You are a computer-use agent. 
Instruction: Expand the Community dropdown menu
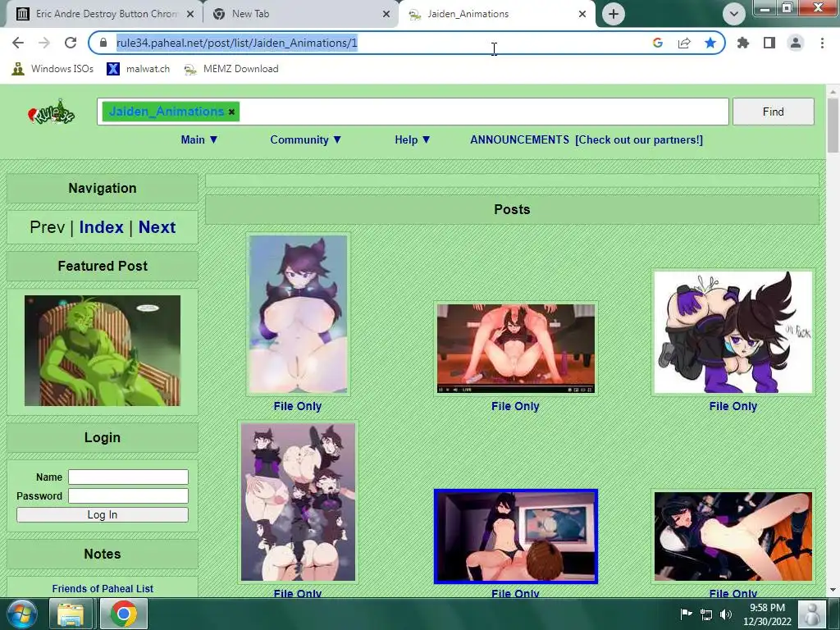(x=305, y=139)
